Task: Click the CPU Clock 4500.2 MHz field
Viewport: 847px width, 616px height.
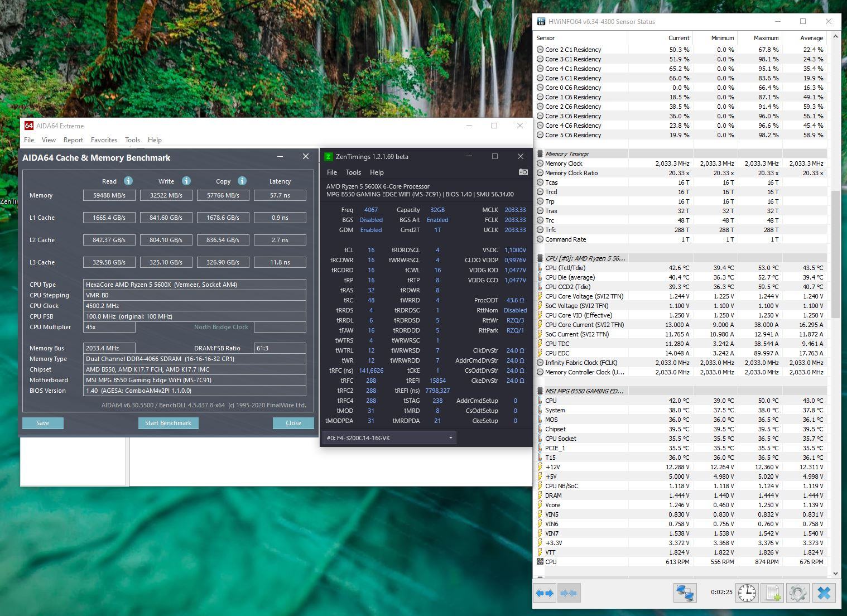Action: click(x=194, y=306)
